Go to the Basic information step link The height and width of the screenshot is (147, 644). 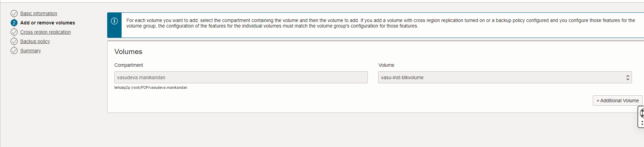(38, 13)
